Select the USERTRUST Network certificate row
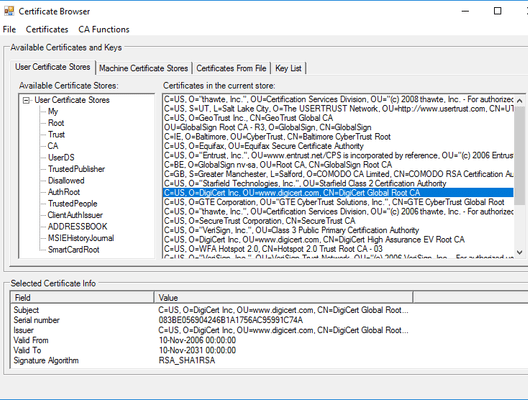 pos(338,109)
